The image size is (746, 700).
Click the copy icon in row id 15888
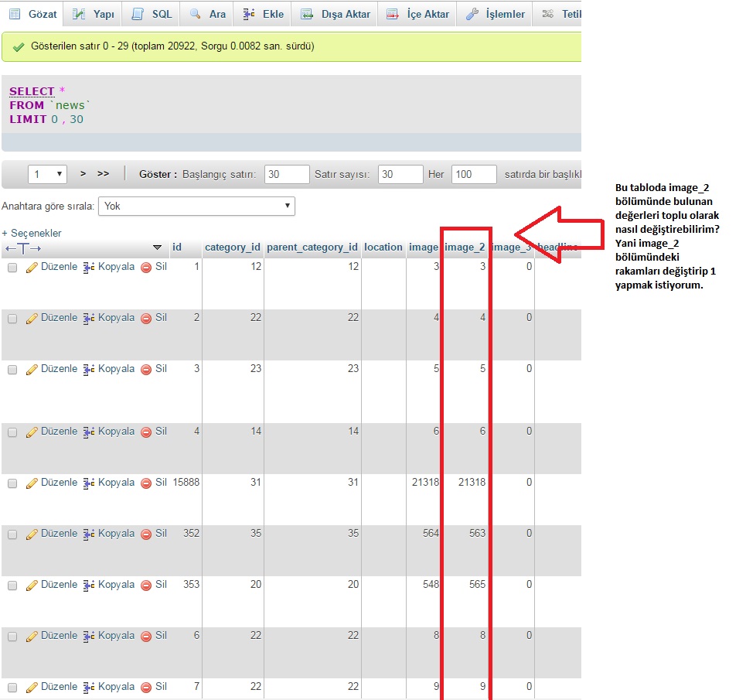tap(88, 483)
